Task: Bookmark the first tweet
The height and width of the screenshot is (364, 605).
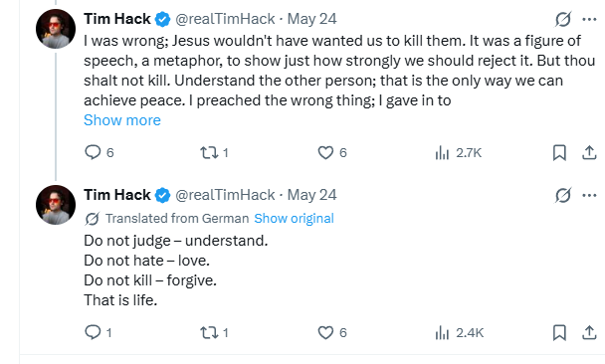Action: coord(559,153)
